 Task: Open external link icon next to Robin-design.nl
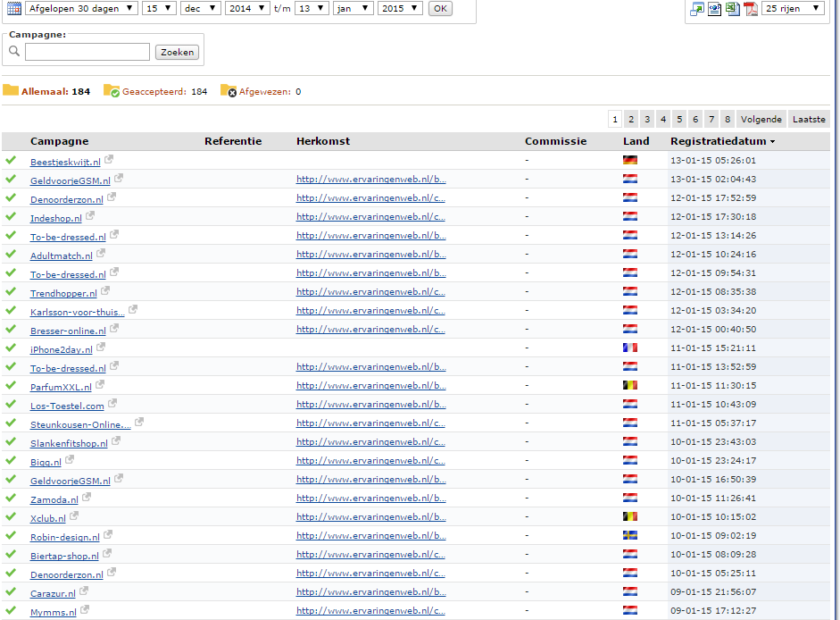point(108,535)
